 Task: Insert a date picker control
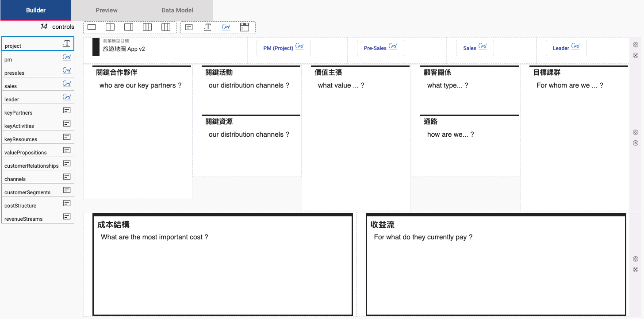point(245,27)
